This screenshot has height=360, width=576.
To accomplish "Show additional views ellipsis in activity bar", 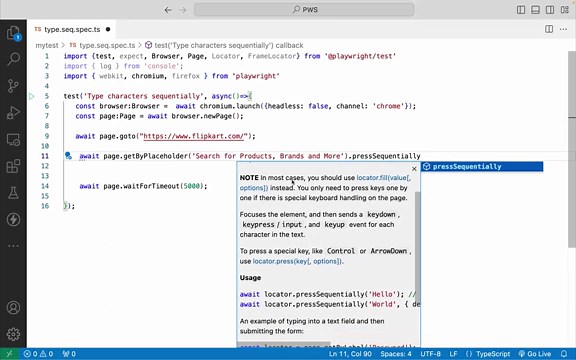I will point(13,246).
